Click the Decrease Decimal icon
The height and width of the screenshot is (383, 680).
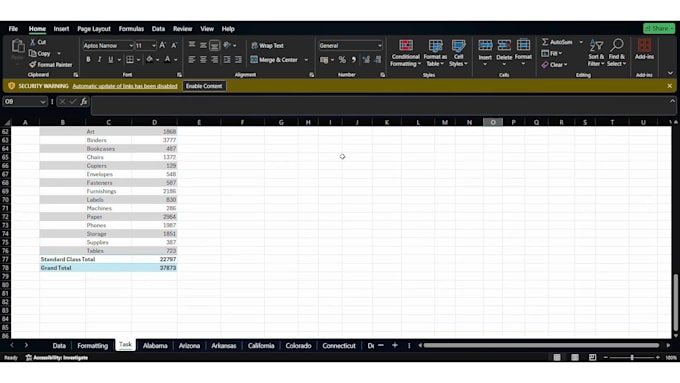[x=378, y=60]
